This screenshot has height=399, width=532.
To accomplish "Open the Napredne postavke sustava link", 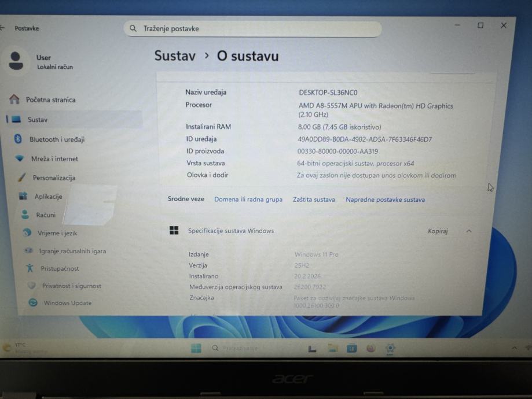I will click(385, 199).
